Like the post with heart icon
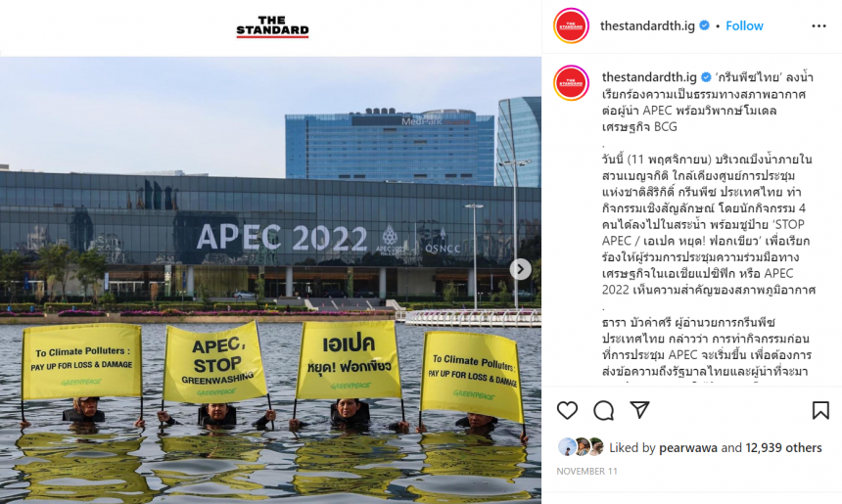The width and height of the screenshot is (842, 504). [567, 411]
